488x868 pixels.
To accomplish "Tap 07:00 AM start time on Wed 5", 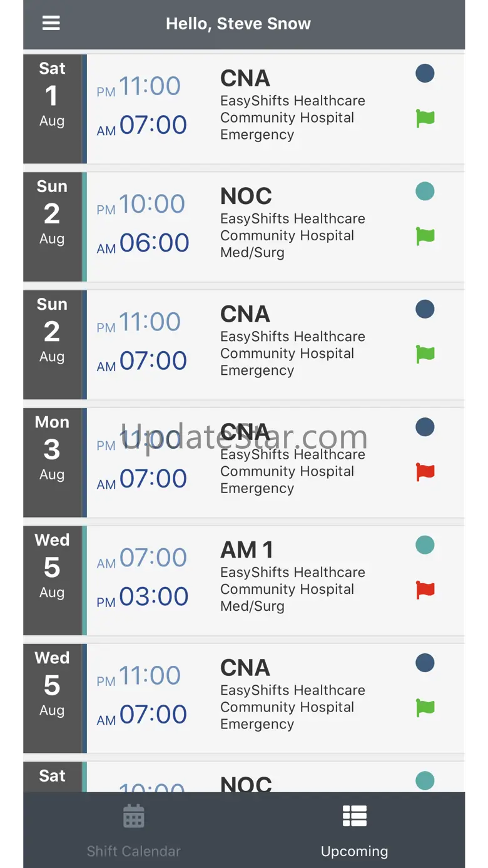I will click(153, 558).
